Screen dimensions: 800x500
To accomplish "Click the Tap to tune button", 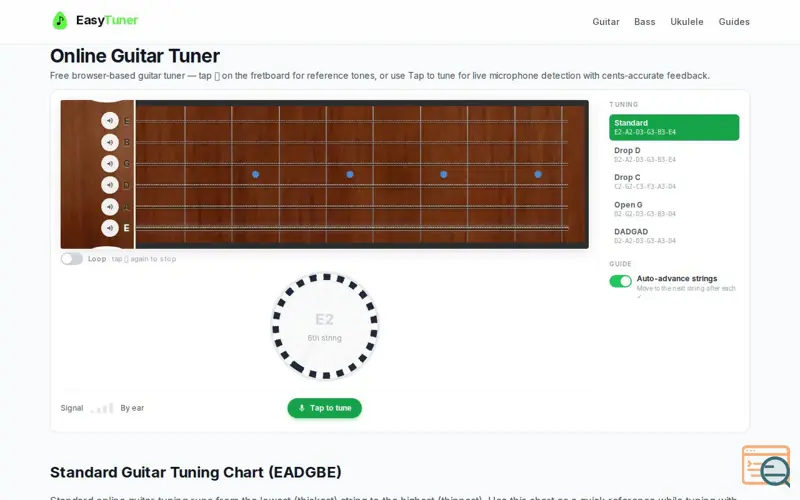I will 324,408.
